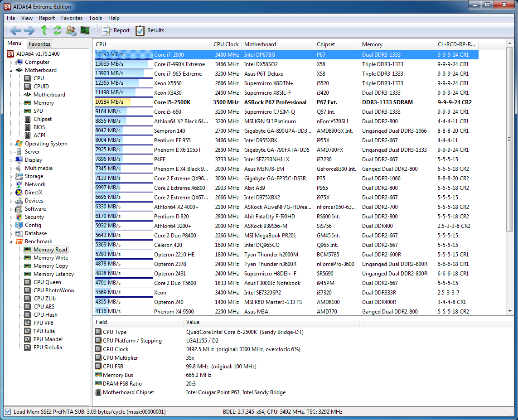The image size is (518, 420).
Task: Collapse the Benchmark tree node
Action: [11, 242]
